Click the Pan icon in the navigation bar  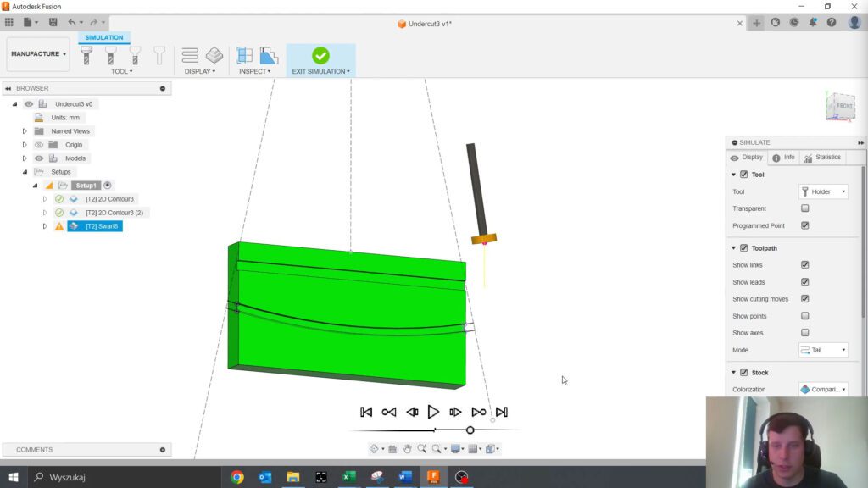(x=408, y=448)
